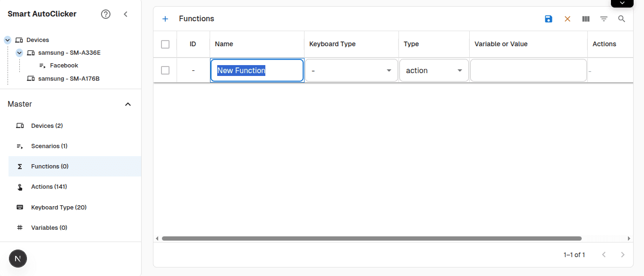Open the search icon
This screenshot has width=644, height=276.
(621, 19)
